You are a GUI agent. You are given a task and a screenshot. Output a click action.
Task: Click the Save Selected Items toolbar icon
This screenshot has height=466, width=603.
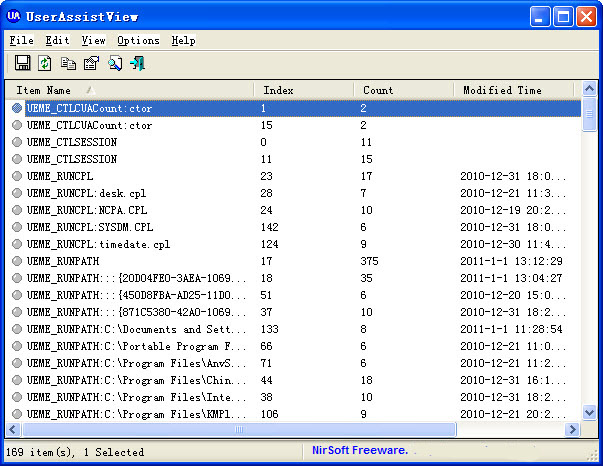click(22, 64)
